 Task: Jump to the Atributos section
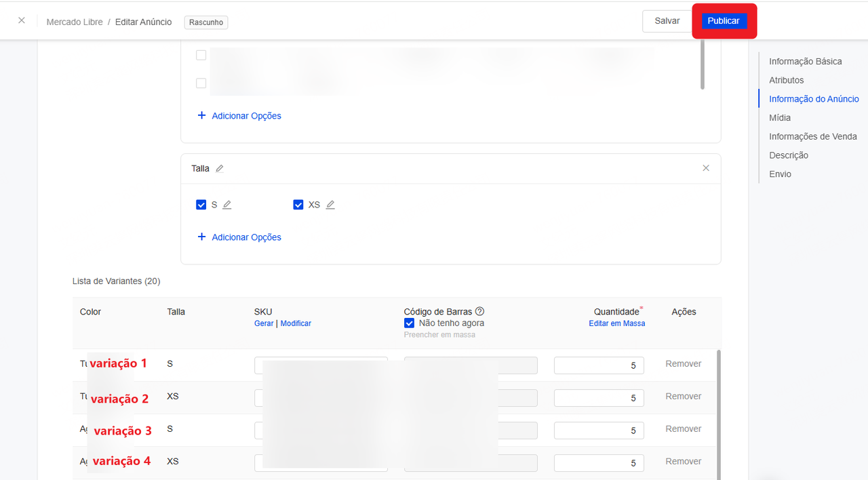coord(787,80)
